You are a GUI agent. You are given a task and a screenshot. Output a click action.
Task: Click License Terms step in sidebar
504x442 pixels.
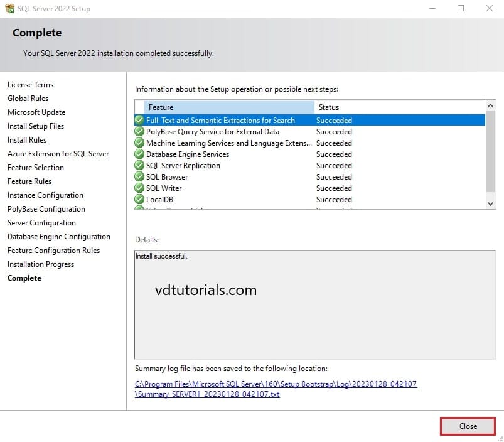click(x=31, y=85)
